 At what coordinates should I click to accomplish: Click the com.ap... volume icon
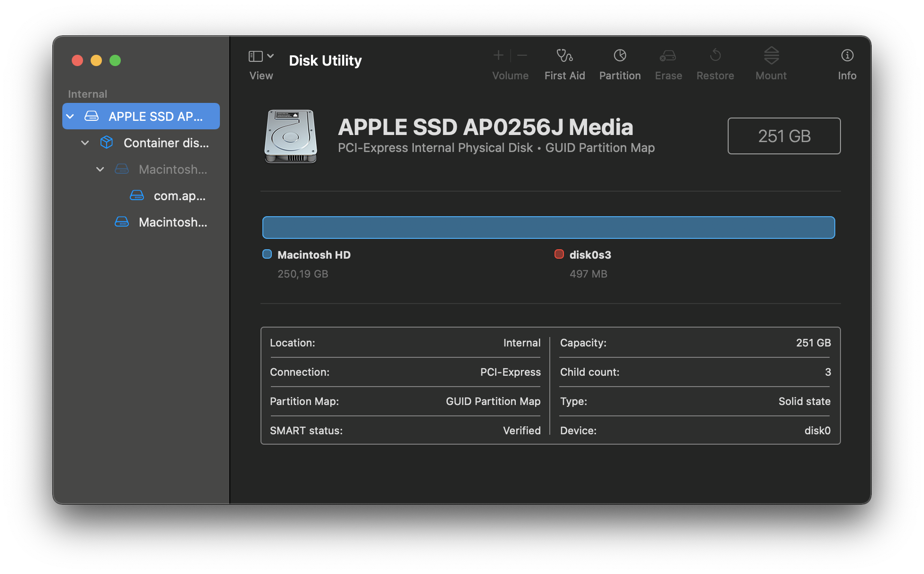[x=137, y=195]
